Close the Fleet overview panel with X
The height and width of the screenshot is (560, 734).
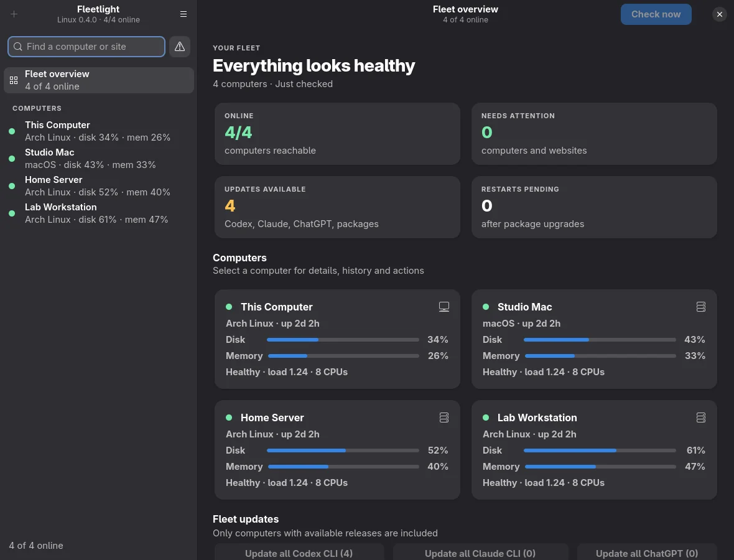point(720,14)
